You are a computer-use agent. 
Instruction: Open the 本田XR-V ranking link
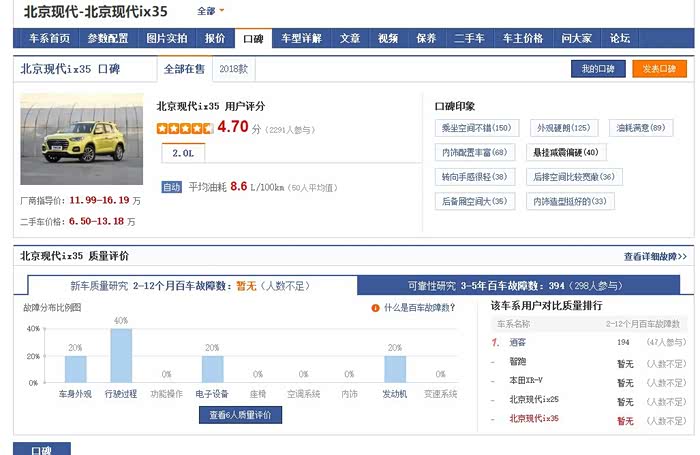pyautogui.click(x=526, y=380)
